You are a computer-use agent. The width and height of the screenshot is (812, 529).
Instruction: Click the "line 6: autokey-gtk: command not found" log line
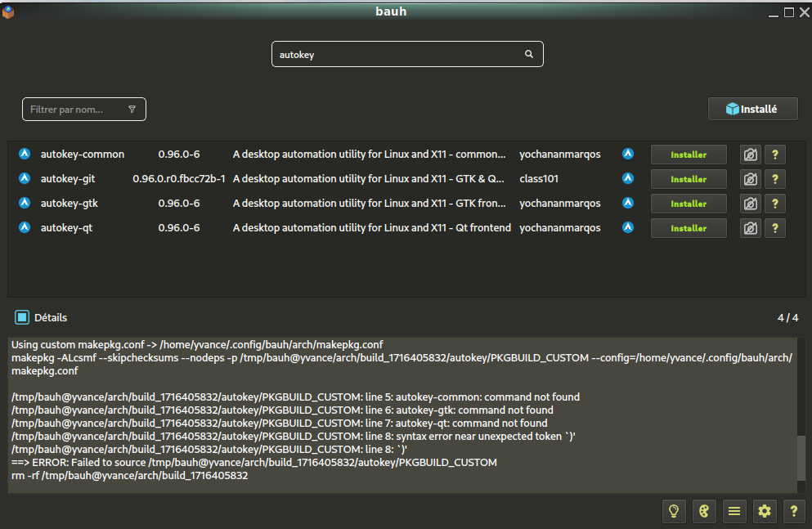(282, 410)
